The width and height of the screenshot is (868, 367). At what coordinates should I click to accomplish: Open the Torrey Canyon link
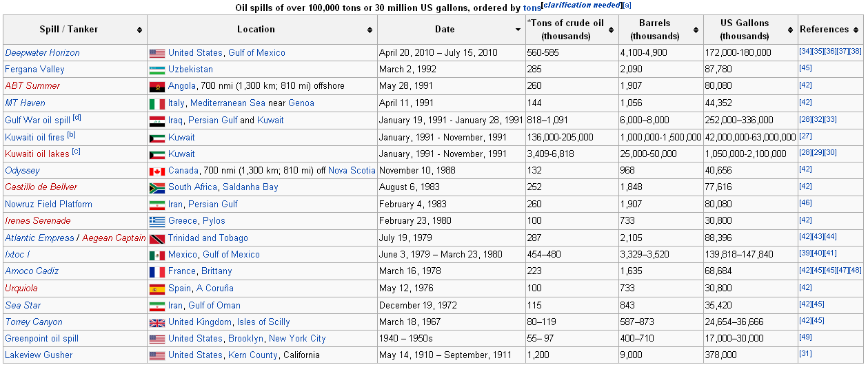(34, 322)
